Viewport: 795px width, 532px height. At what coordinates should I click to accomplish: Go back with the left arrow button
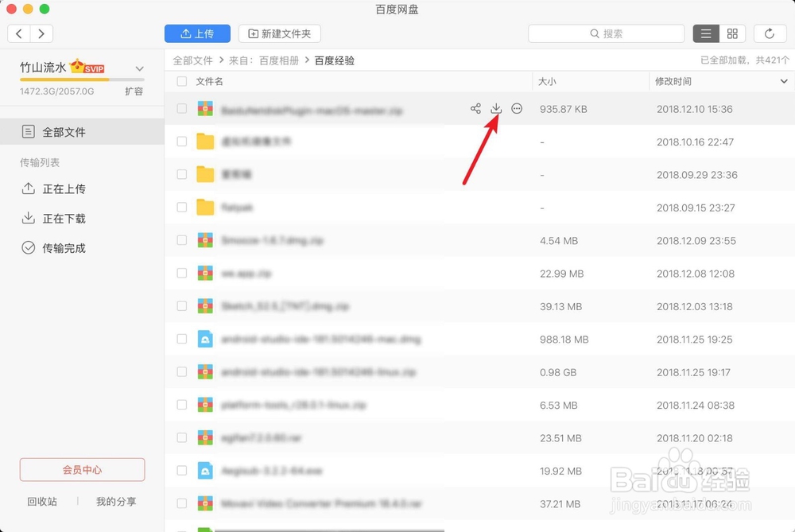19,33
